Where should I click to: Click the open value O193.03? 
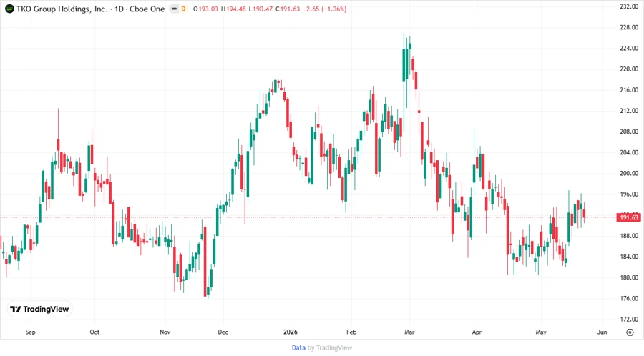205,9
